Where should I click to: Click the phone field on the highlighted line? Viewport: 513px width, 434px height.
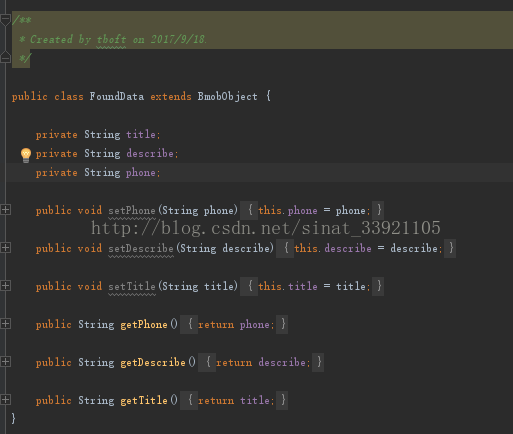coord(141,173)
